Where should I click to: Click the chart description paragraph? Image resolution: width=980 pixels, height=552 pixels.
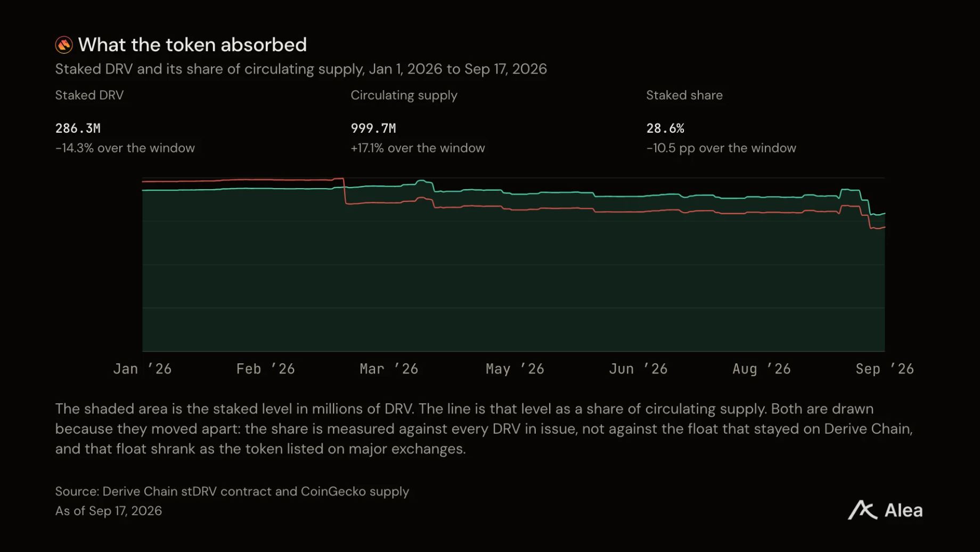[x=484, y=429]
